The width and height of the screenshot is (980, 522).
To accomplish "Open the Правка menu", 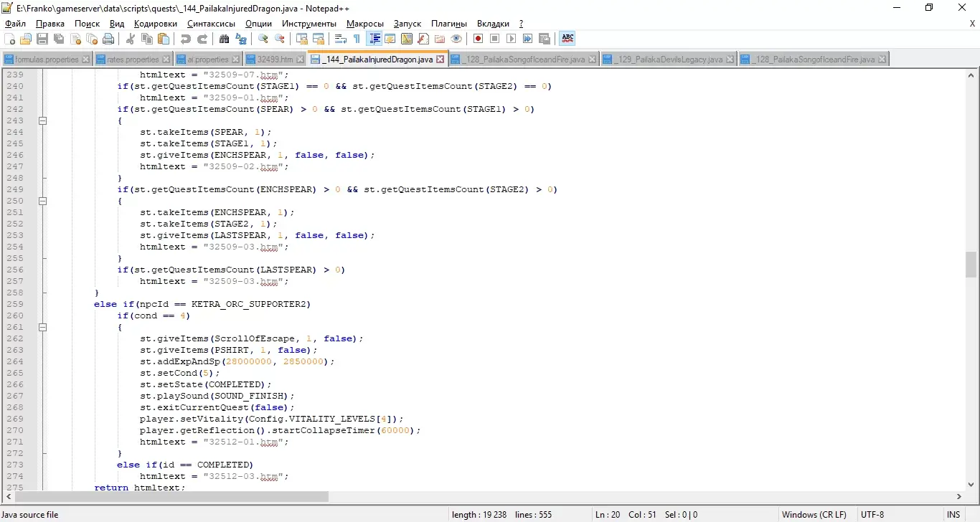I will pos(50,24).
